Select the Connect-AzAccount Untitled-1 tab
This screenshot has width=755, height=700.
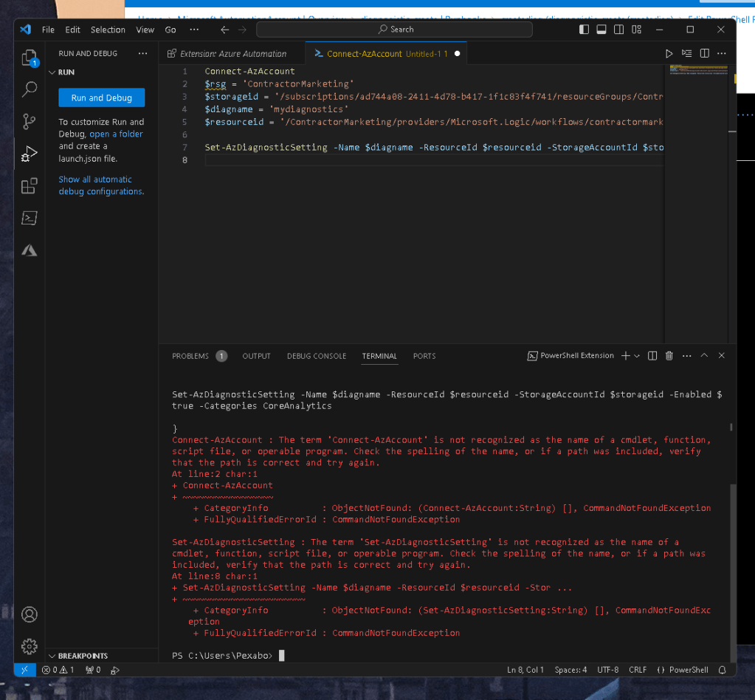(386, 53)
